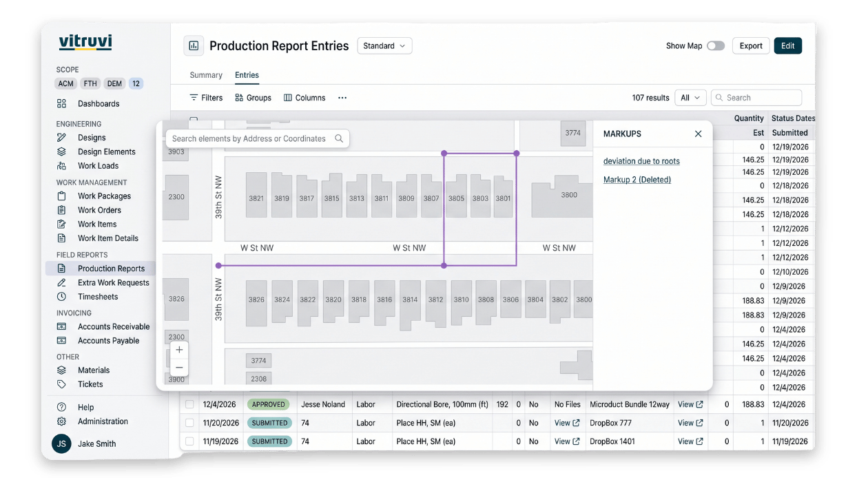Check the 11/19/2026 submitted row checkbox
The width and height of the screenshot is (868, 482).
189,441
